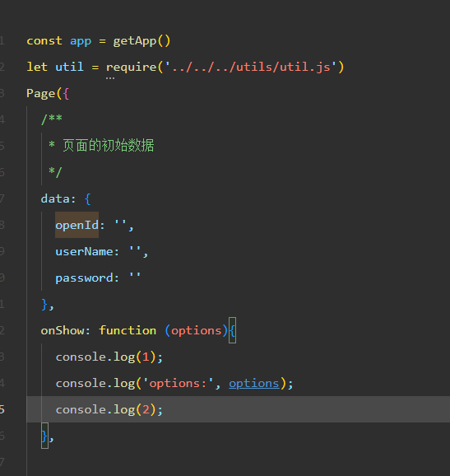Place cursor on the highlighted openId property
Viewport: 450px width, 476px height.
77,225
